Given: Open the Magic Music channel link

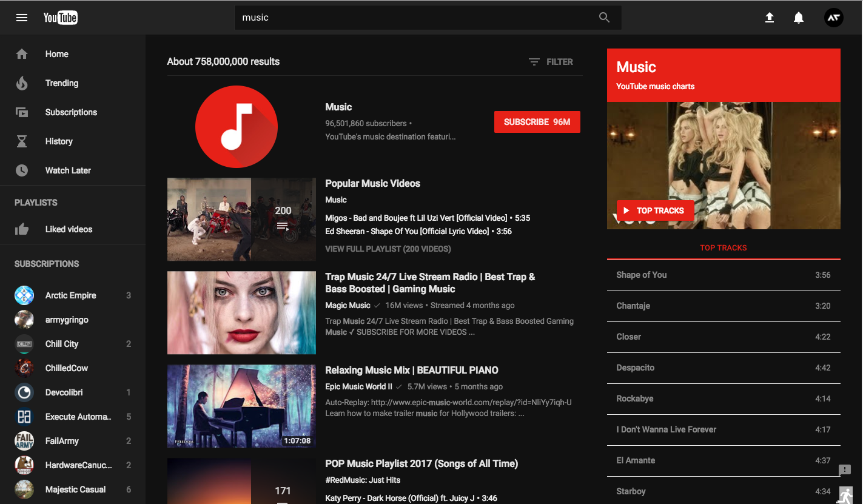Looking at the screenshot, I should tap(348, 305).
